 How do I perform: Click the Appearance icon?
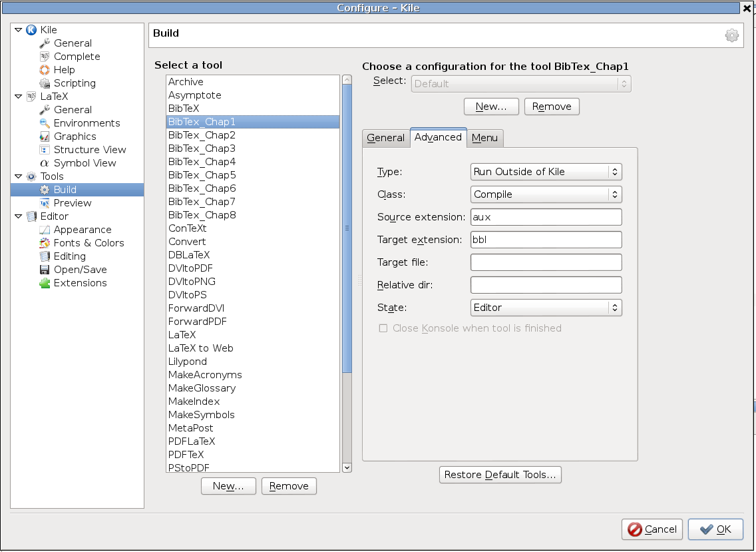tap(45, 230)
